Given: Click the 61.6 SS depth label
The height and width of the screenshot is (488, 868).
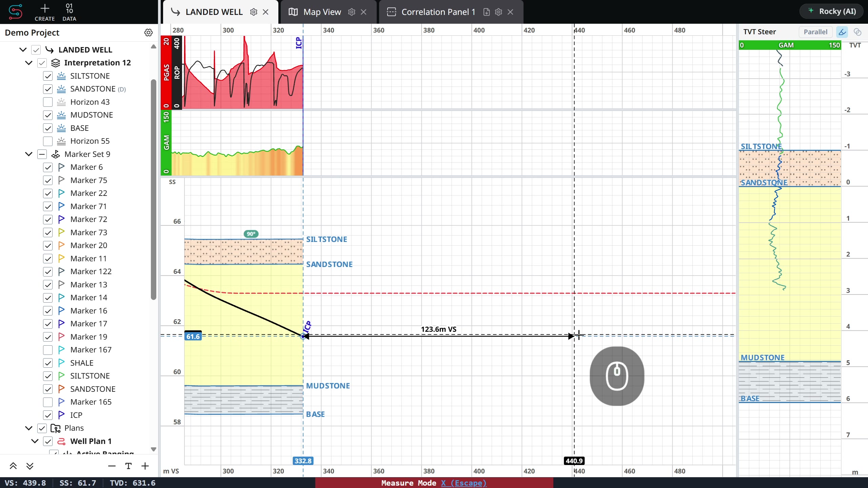Looking at the screenshot, I should point(193,336).
